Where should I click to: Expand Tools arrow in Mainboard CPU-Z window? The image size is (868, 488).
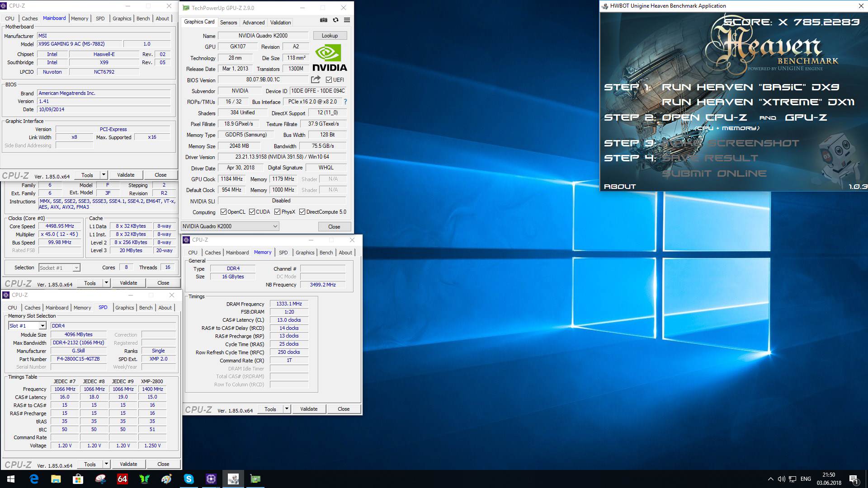(x=104, y=175)
